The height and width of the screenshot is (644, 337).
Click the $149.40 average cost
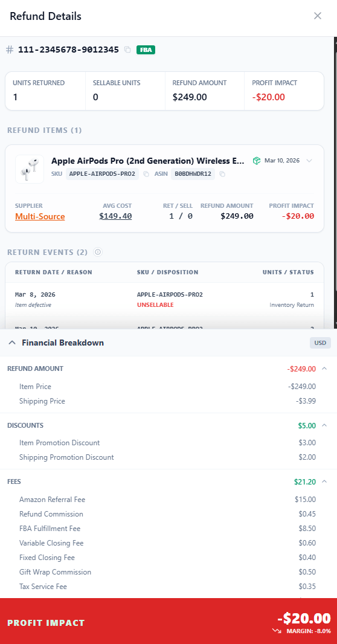[115, 216]
